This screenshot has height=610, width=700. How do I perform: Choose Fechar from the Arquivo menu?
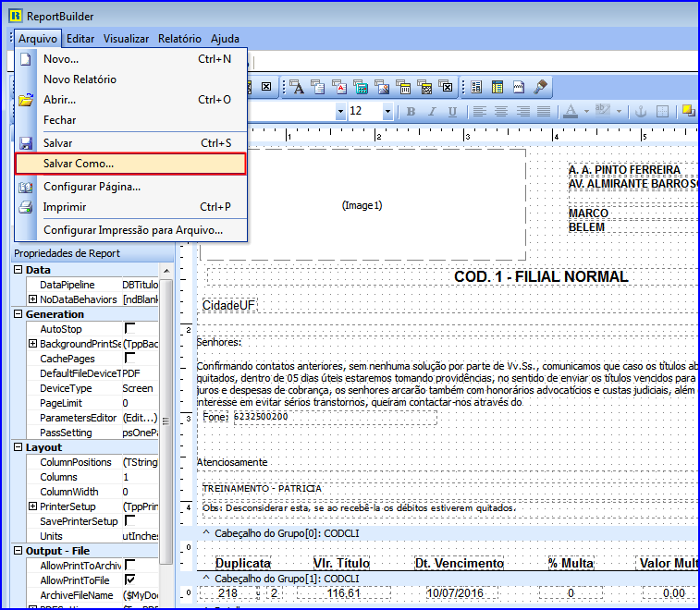130,120
